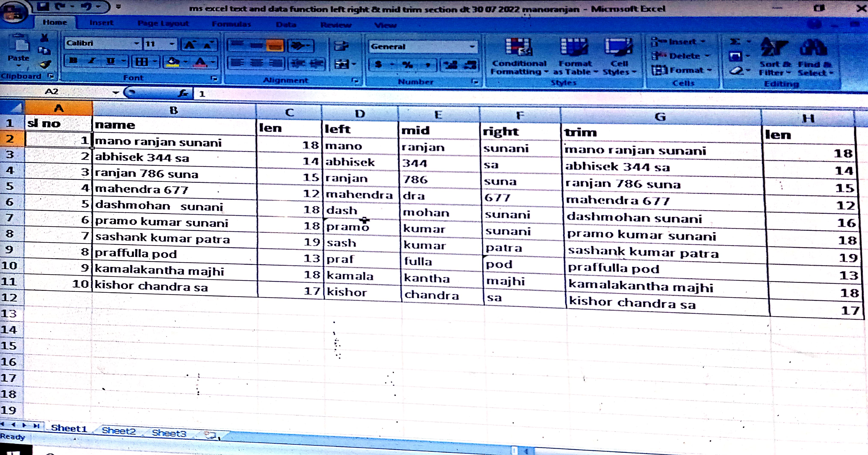Open the font size 11 dropdown
Image resolution: width=868 pixels, height=455 pixels.
click(172, 44)
